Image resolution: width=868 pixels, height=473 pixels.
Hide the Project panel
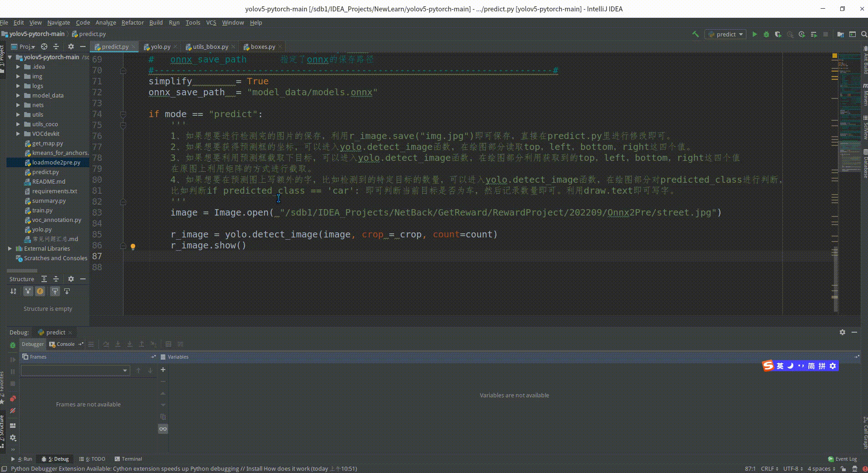[x=82, y=46]
